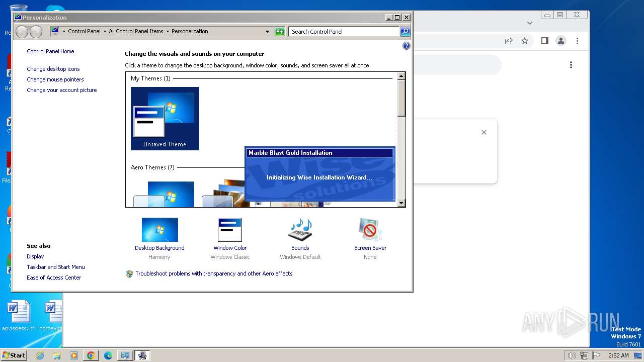
Task: Open Taskbar and Start Menu link
Action: (x=56, y=267)
